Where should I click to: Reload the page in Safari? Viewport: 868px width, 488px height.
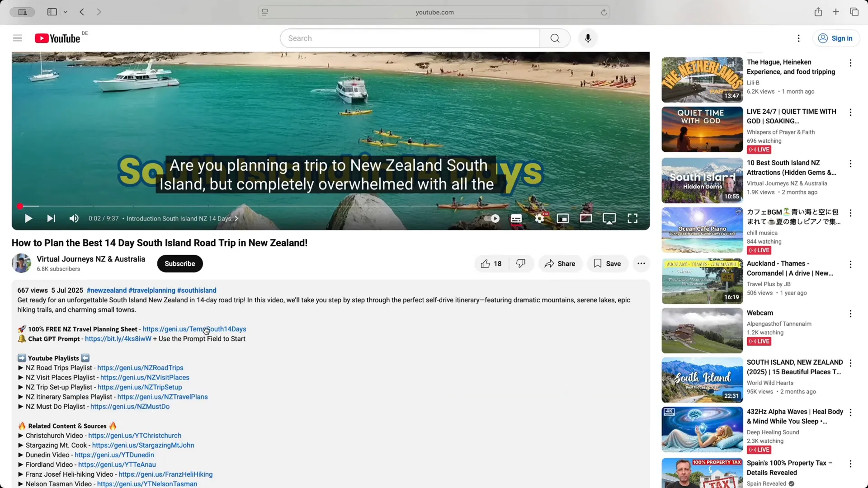[x=604, y=12]
